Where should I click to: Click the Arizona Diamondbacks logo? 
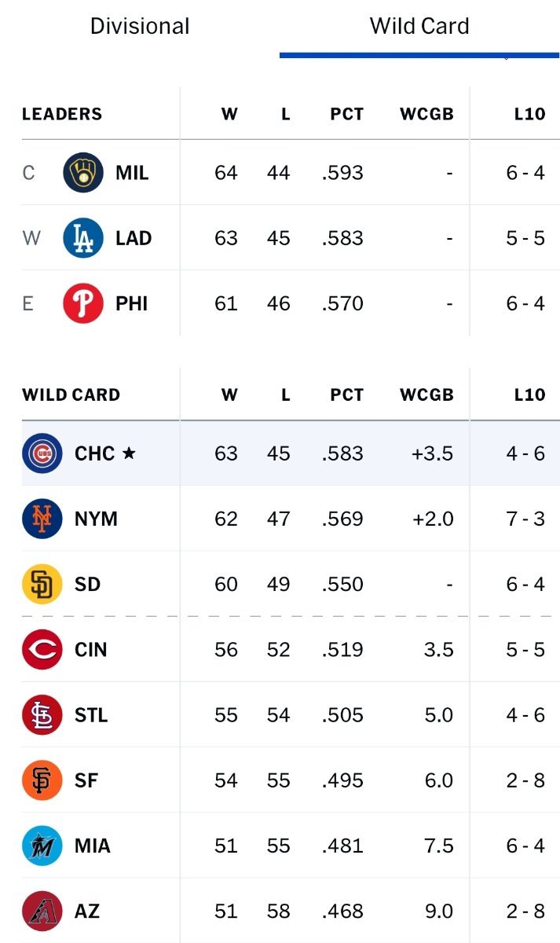pos(42,912)
